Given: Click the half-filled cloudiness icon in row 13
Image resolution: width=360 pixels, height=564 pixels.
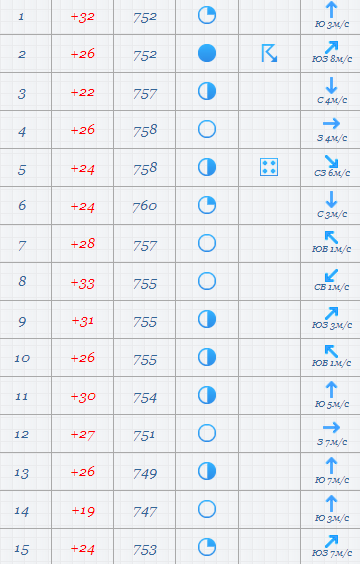Looking at the screenshot, I should pyautogui.click(x=207, y=471).
